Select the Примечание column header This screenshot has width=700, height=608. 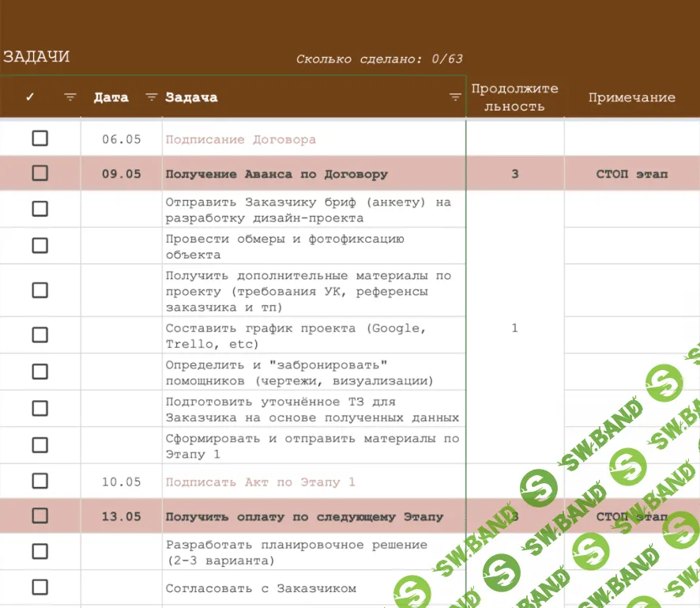tap(632, 97)
